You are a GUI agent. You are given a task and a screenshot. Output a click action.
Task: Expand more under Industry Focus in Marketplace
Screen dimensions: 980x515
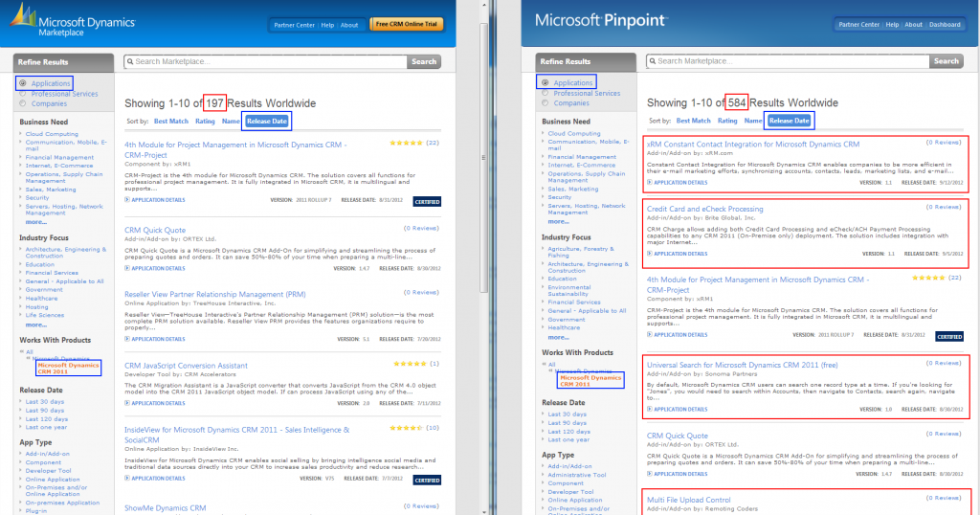(35, 325)
